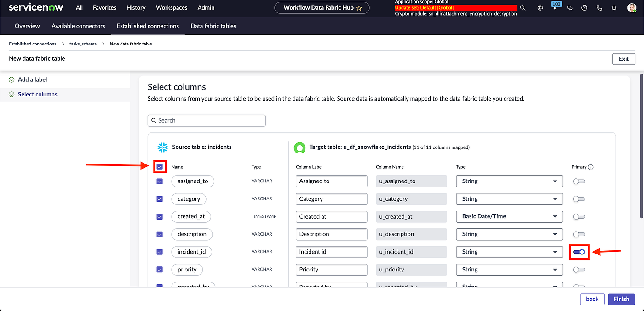Open the Admin menu
The image size is (644, 311).
pos(206,8)
